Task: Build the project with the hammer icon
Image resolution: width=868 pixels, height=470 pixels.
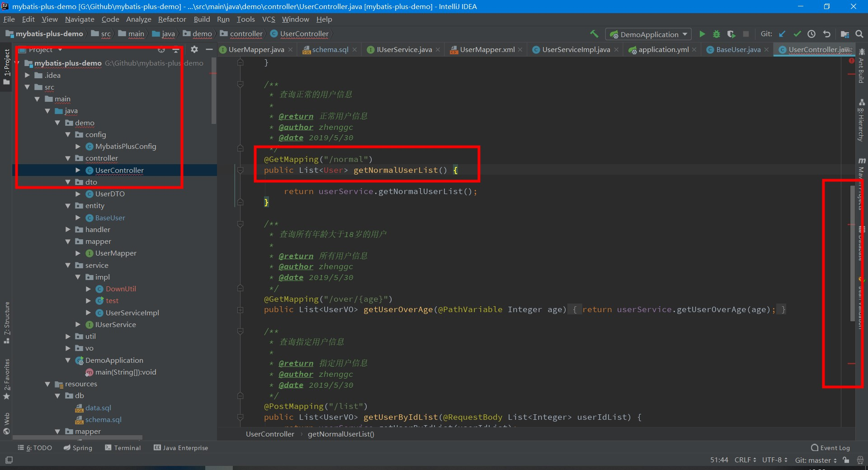Action: coord(594,34)
